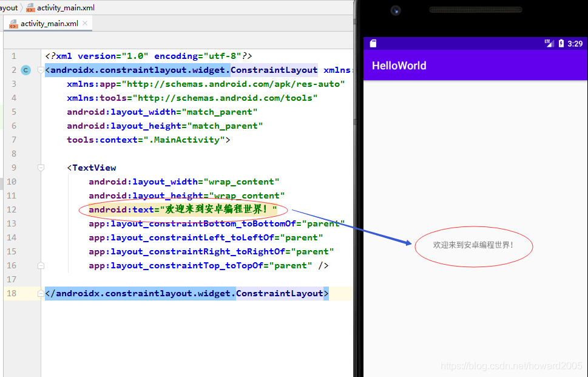
Task: Click line number 17 in the gutter
Action: pos(12,279)
